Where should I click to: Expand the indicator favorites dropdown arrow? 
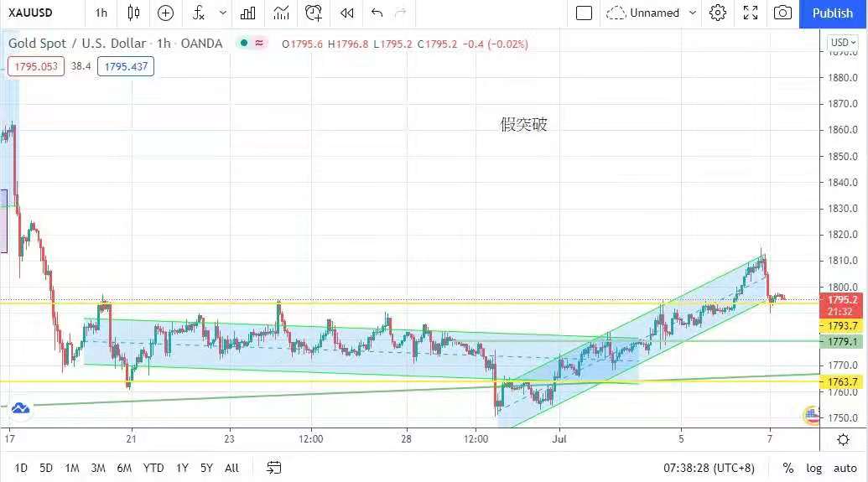point(223,13)
